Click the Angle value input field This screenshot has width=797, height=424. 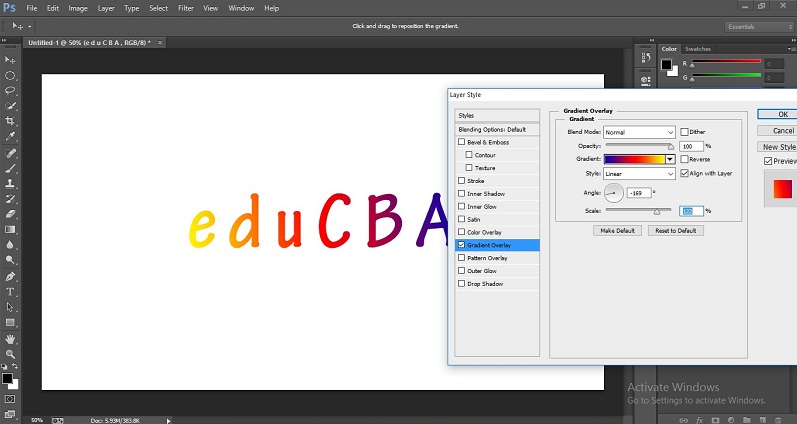pos(639,193)
